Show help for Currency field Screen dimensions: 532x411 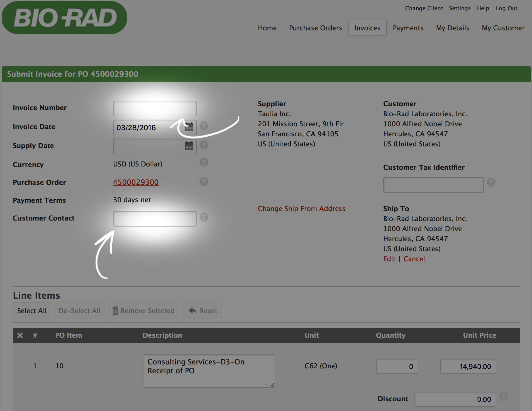(204, 162)
